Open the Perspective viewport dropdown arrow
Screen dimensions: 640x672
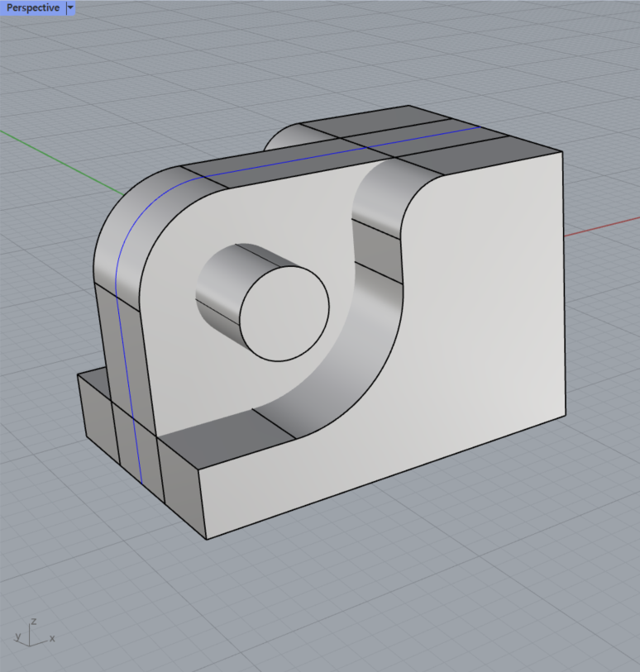tap(71, 7)
